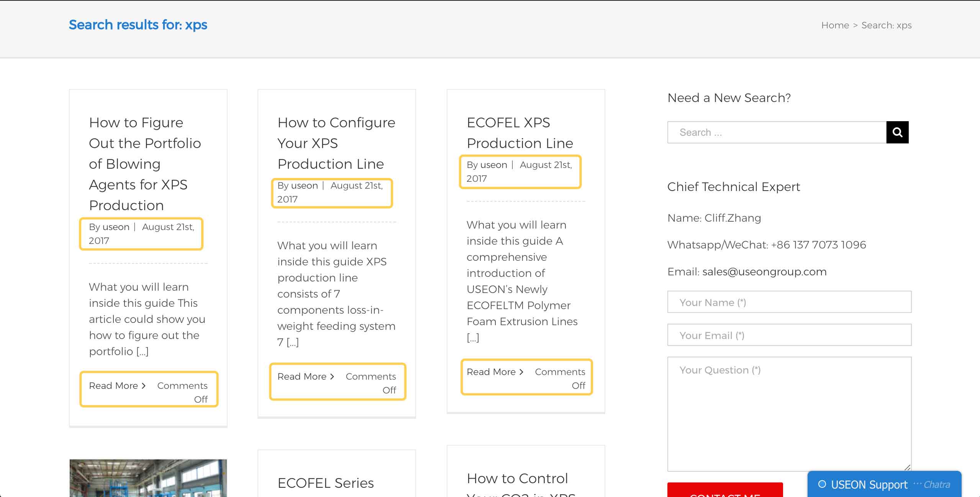Click the Home breadcrumb link
This screenshot has height=497, width=980.
835,25
